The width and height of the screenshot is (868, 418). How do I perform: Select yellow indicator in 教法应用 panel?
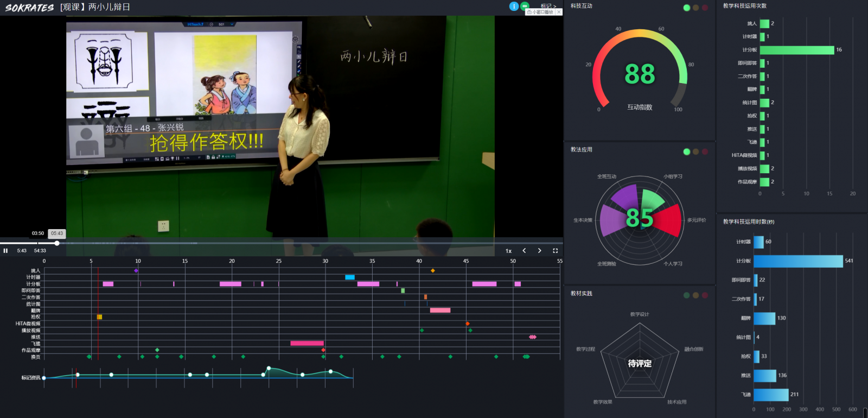pos(696,152)
